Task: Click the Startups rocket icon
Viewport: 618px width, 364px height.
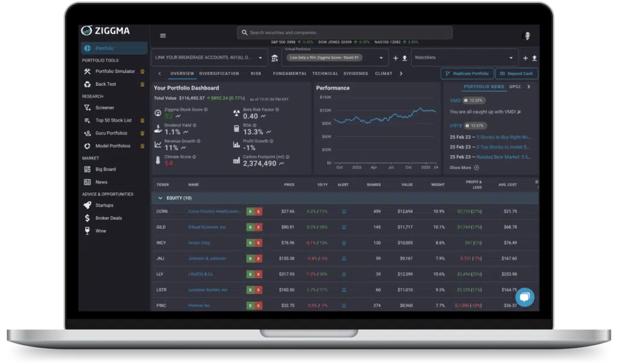Action: pyautogui.click(x=87, y=205)
